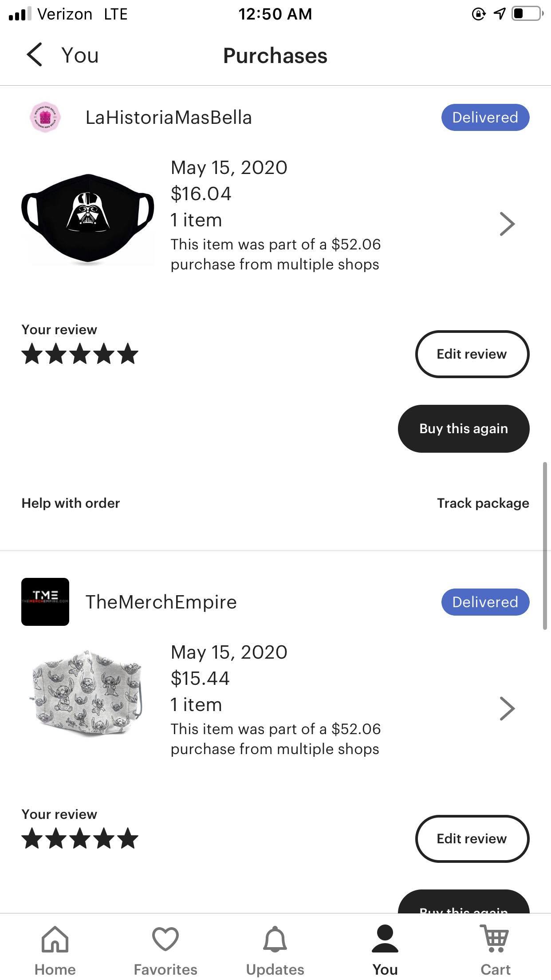The image size is (551, 980).
Task: Go back to the You page label
Action: coord(80,55)
